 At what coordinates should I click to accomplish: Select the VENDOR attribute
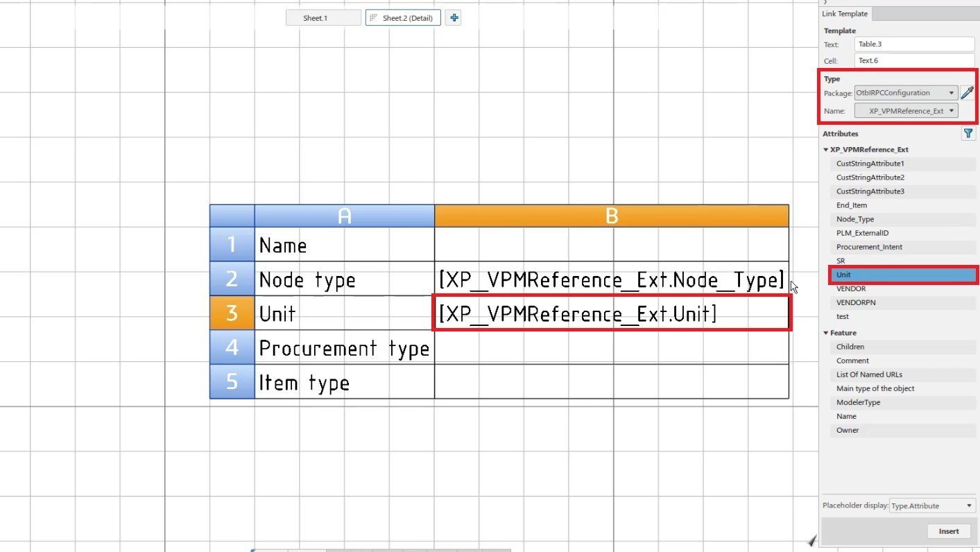pos(903,288)
